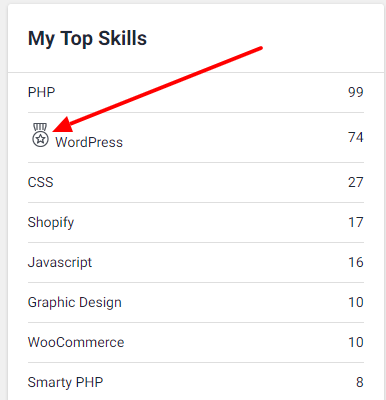Click the Graphic Design skill
Screen dimensions: 386x400
[75, 303]
